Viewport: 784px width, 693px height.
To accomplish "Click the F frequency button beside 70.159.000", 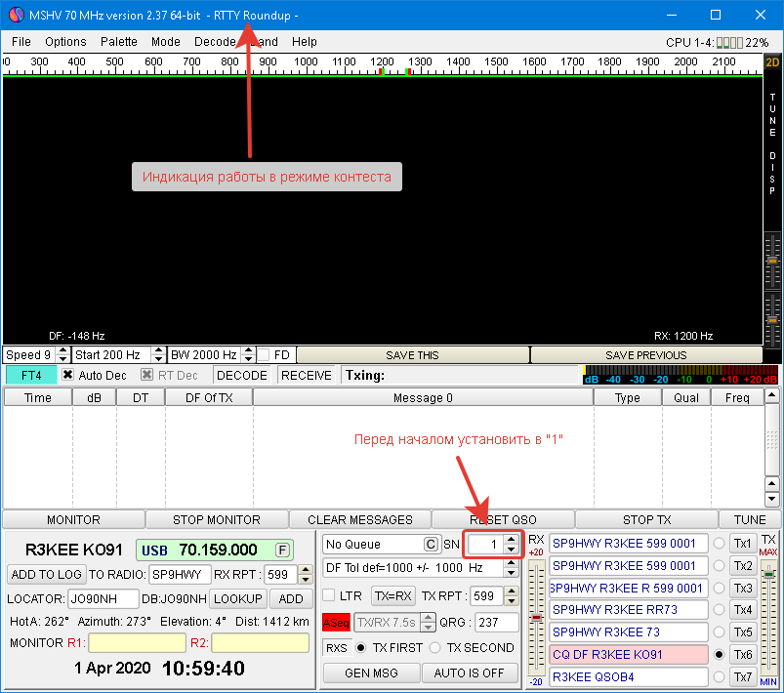I will 282,550.
